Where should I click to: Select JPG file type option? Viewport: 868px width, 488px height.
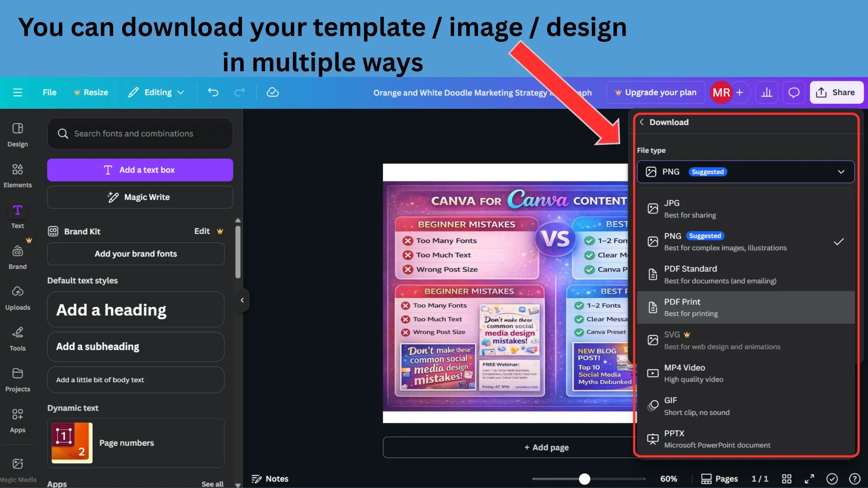tap(746, 209)
